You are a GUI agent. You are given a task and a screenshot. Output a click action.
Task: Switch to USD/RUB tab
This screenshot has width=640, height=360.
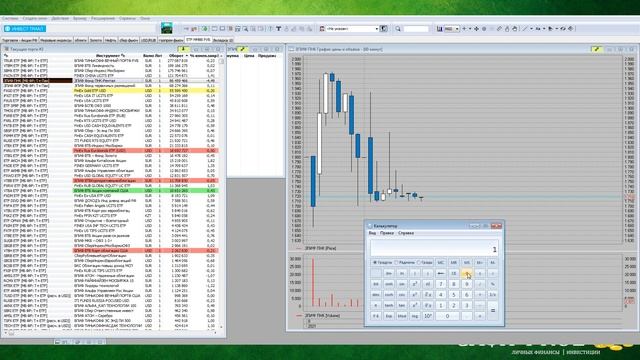pos(149,40)
